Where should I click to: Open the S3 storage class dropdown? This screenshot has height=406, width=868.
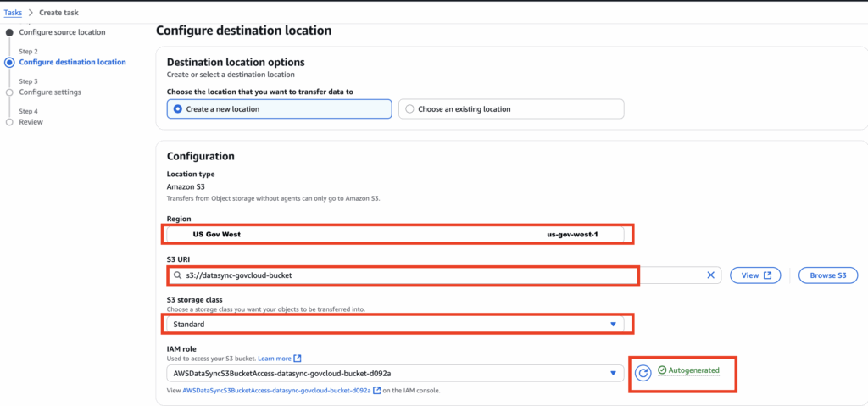tap(395, 324)
